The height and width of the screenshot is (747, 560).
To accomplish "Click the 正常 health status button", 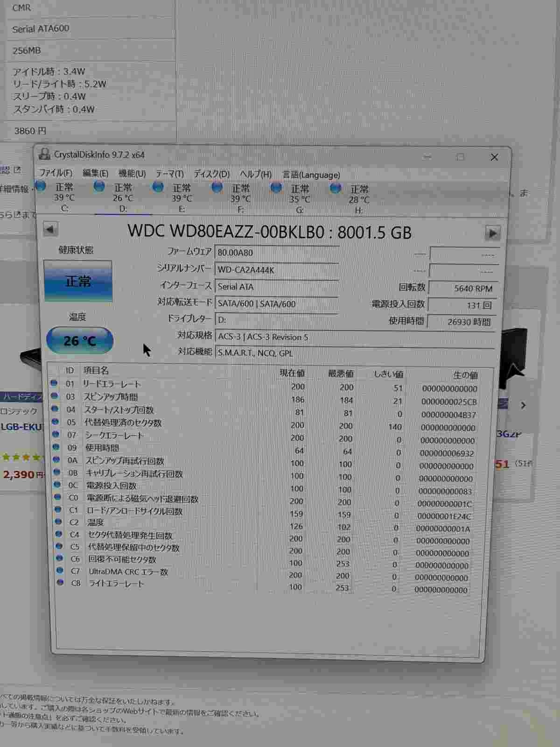I will point(78,281).
